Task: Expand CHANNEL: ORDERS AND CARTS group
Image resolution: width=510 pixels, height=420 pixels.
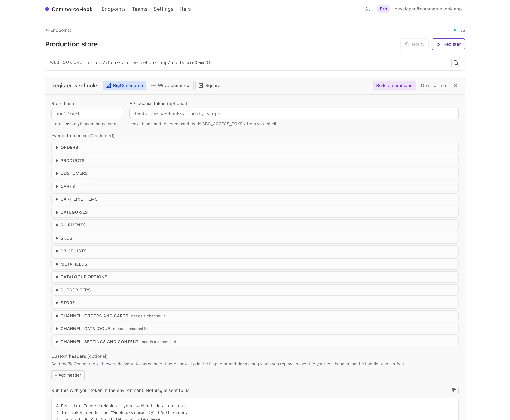Action: coord(255,316)
